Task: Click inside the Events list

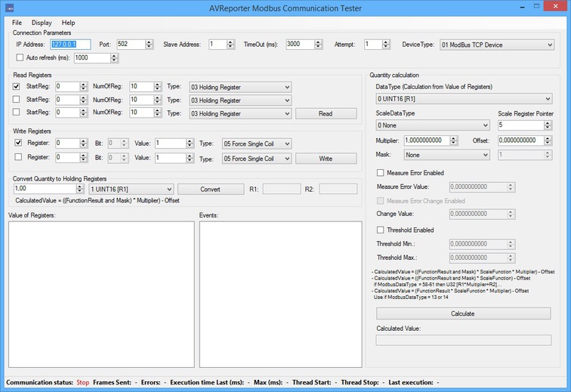Action: coord(280,295)
